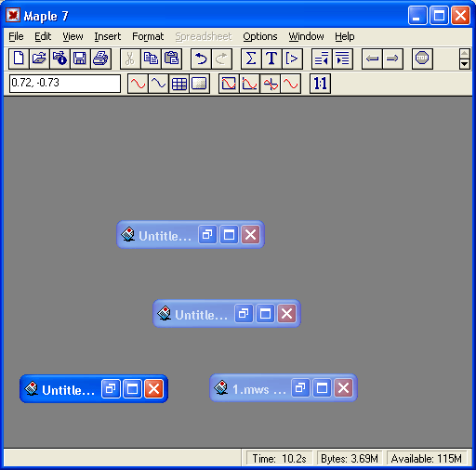This screenshot has height=470, width=476.
Task: Click the Undo arrow icon
Action: pos(201,59)
